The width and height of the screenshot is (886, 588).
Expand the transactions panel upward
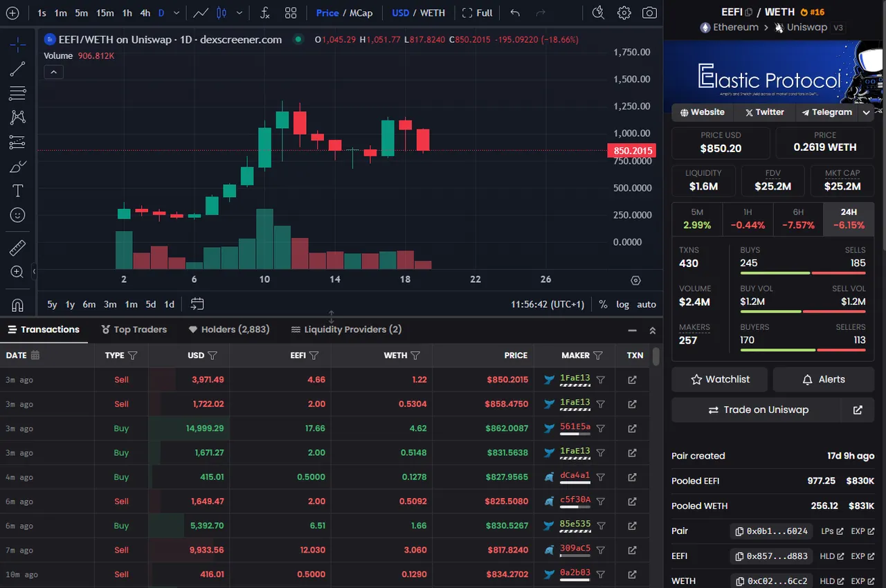[652, 331]
